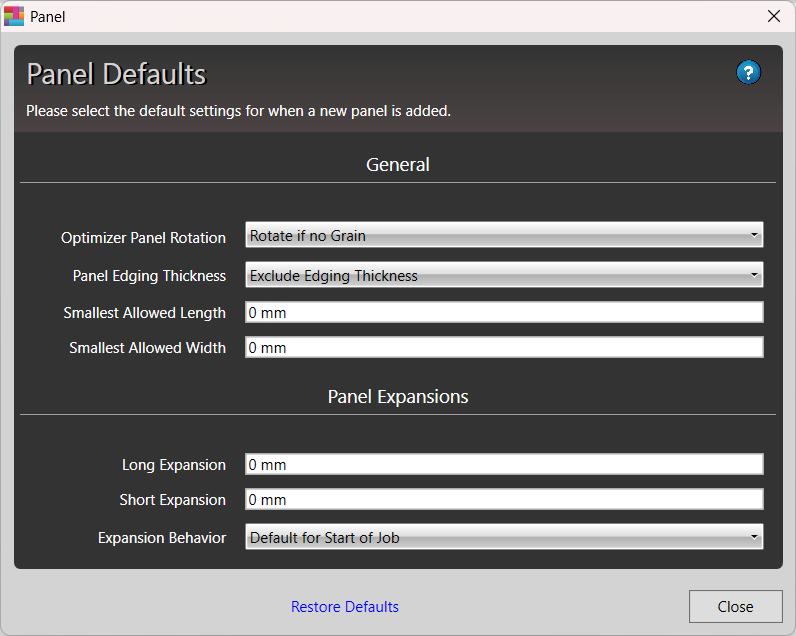Focus the Smallest Allowed Length input field

coord(503,313)
